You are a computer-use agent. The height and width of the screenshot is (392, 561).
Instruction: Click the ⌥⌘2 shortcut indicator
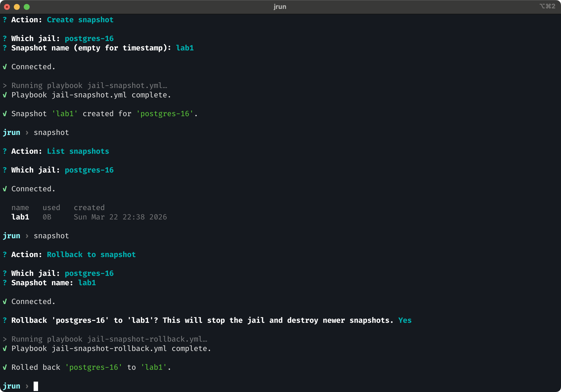[x=547, y=6]
